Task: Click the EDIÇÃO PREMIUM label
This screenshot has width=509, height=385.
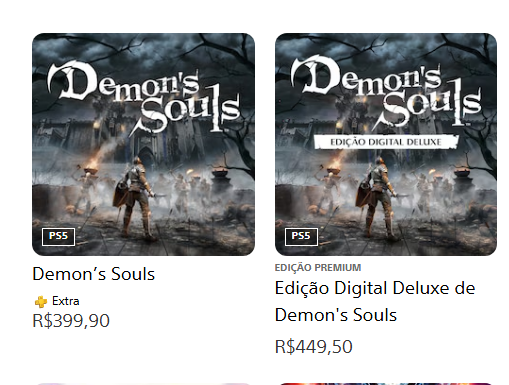Action: point(318,268)
